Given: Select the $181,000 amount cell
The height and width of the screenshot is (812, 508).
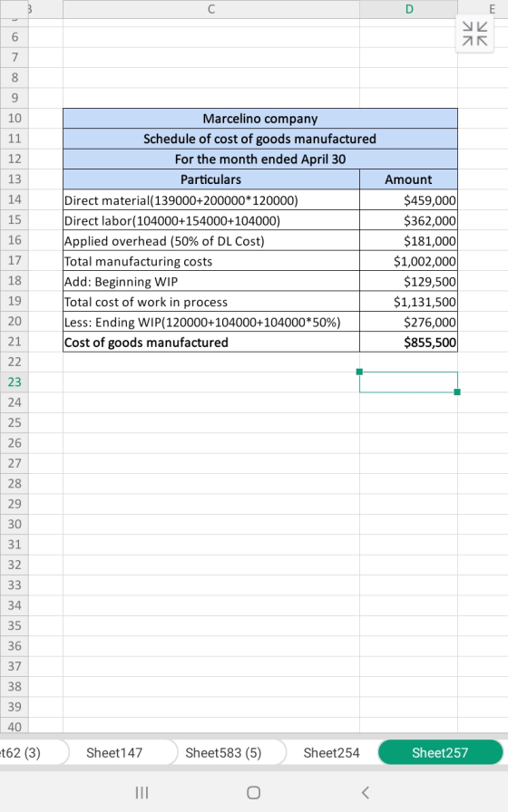Looking at the screenshot, I should (408, 241).
